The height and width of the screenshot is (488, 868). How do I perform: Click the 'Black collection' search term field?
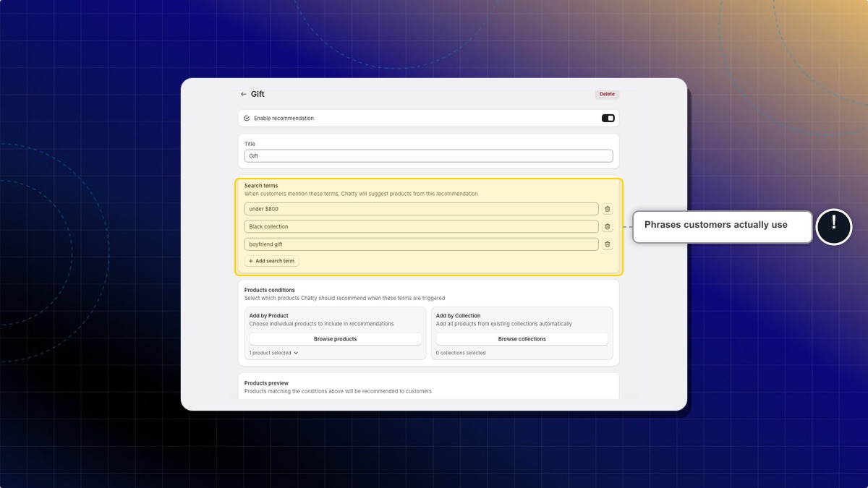coord(422,226)
